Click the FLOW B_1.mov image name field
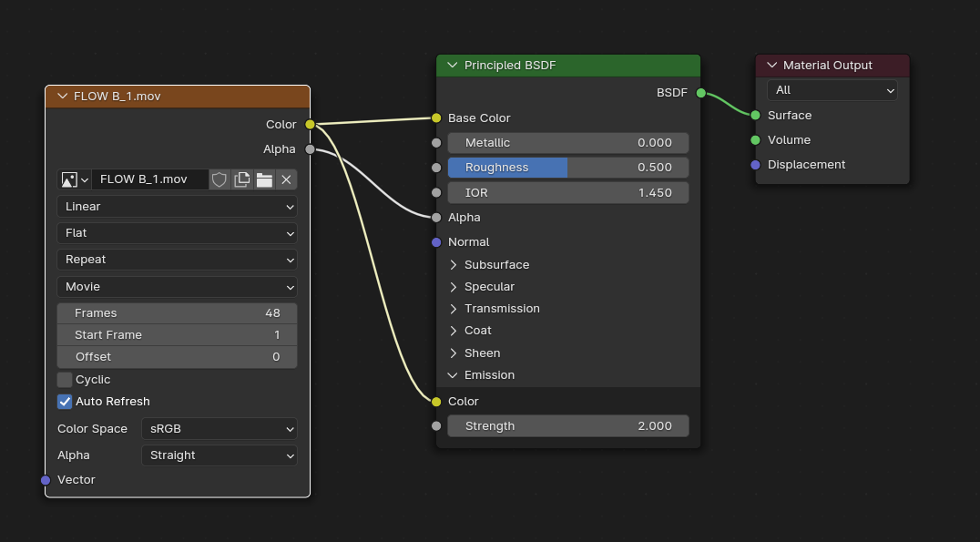The width and height of the screenshot is (980, 542). click(150, 179)
